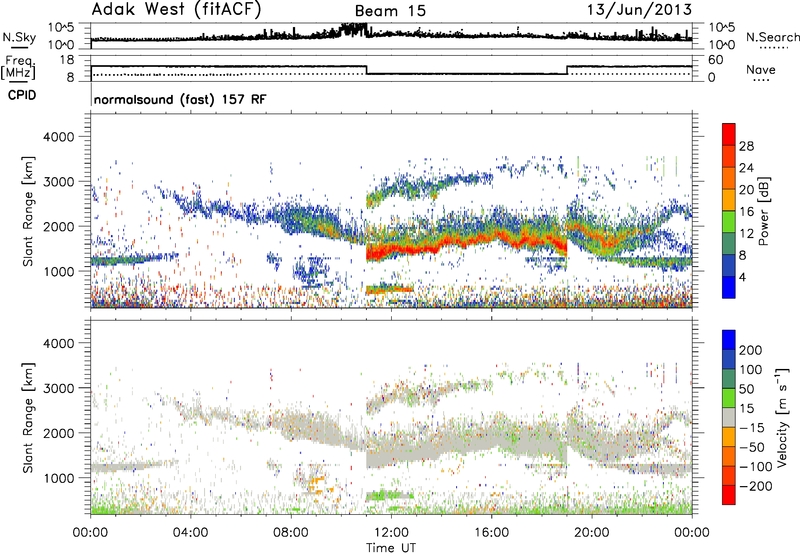Click 'Slant Range [km]' label of velocity panel
Viewport: 800px width, 554px height.
pos(28,417)
